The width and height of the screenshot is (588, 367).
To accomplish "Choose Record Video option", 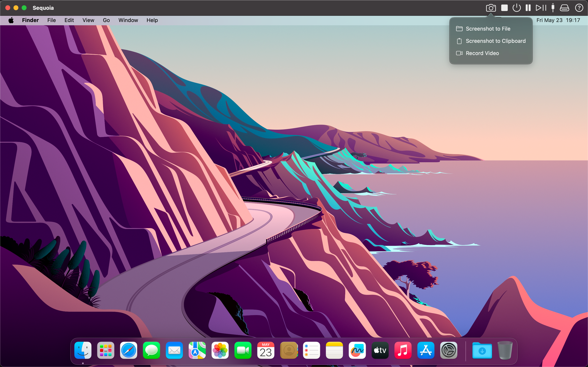I will point(482,53).
